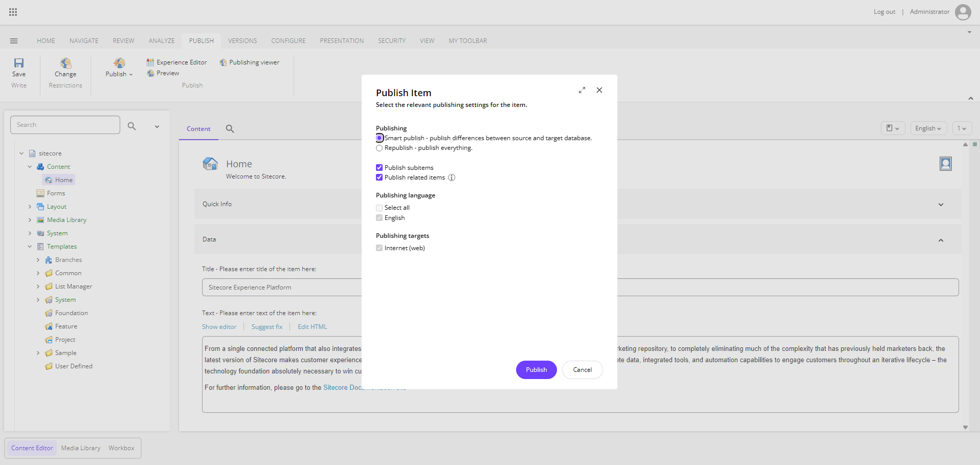The image size is (980, 465).
Task: Open the SECURITY ribbon tab
Action: [x=392, y=41]
